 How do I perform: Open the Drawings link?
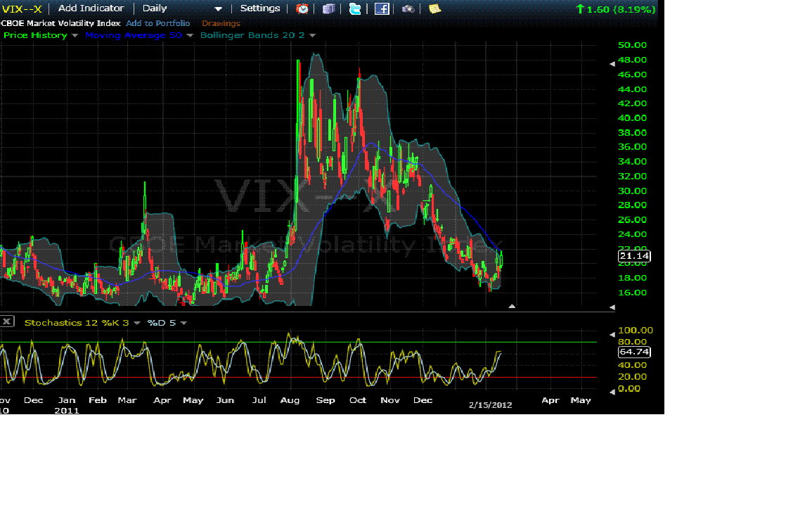point(221,23)
